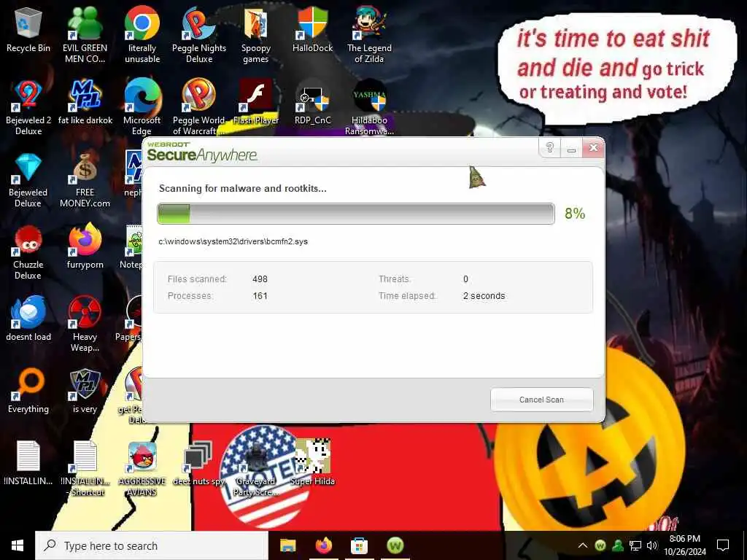Select the Hildaboo Ransomware icon
Image resolution: width=747 pixels, height=560 pixels.
[369, 108]
